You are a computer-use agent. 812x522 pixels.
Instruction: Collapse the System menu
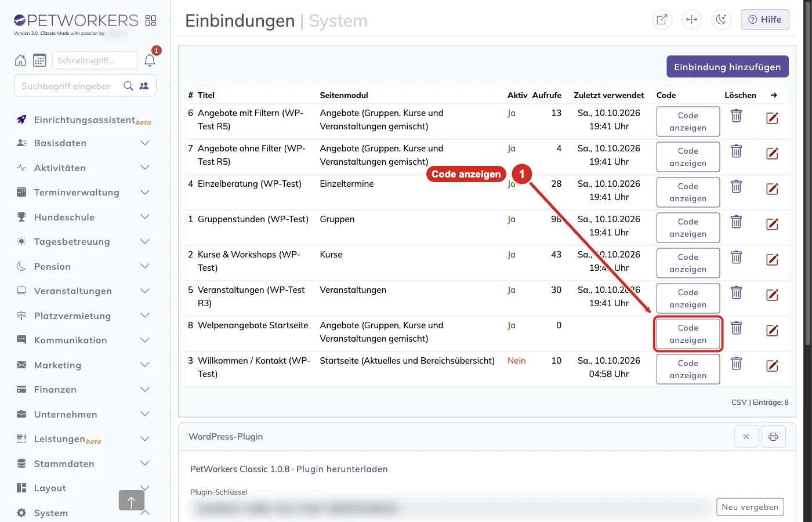[84, 513]
